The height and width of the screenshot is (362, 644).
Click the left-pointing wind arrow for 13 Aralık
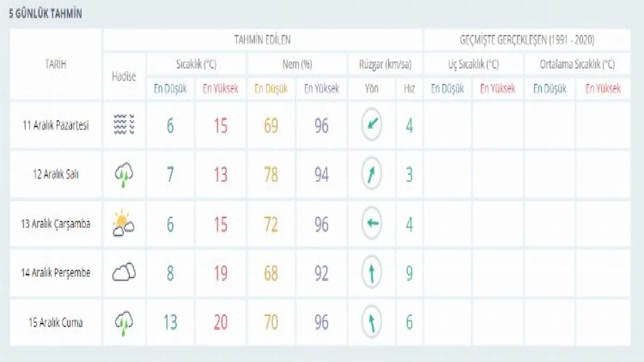click(372, 223)
